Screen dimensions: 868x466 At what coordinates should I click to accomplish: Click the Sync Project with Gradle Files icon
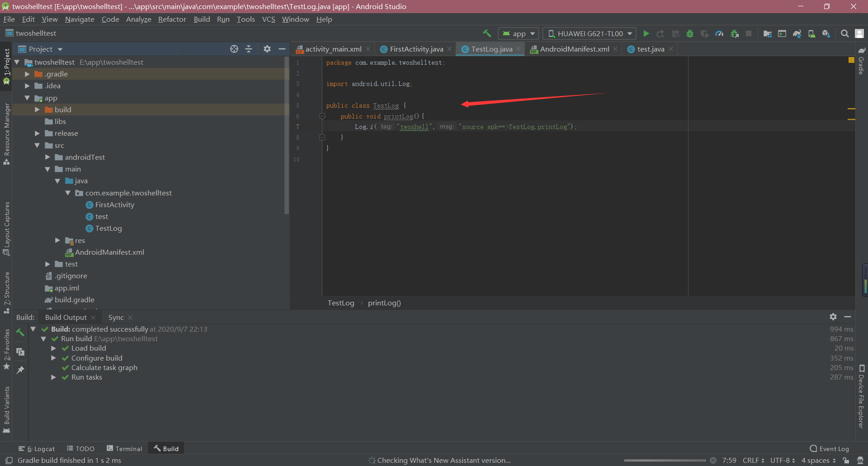click(797, 33)
